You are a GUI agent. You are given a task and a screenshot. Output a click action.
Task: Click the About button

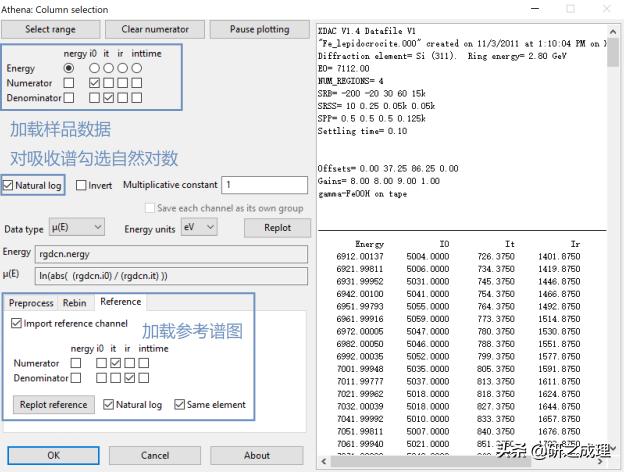coord(257,455)
